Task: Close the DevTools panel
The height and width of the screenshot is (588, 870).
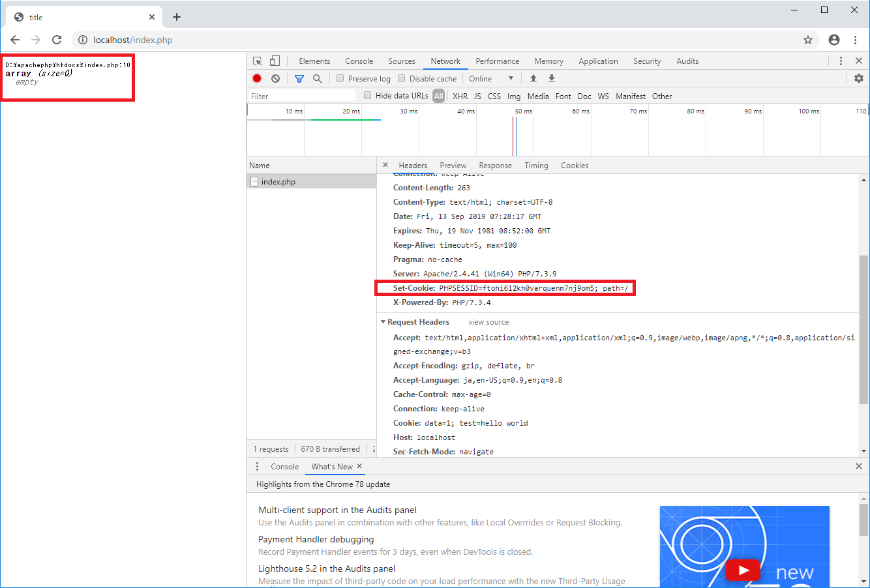Action: tap(859, 61)
